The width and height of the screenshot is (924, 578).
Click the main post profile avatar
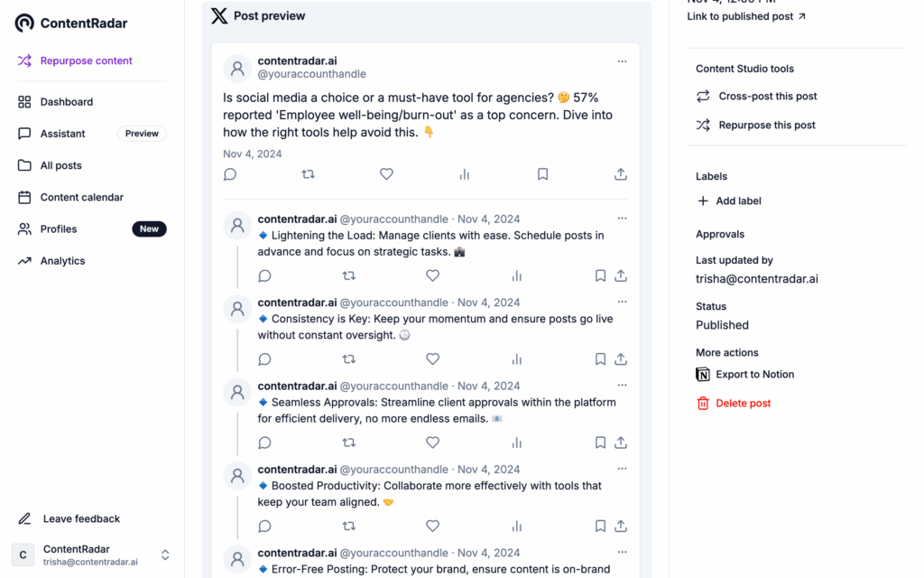click(237, 68)
